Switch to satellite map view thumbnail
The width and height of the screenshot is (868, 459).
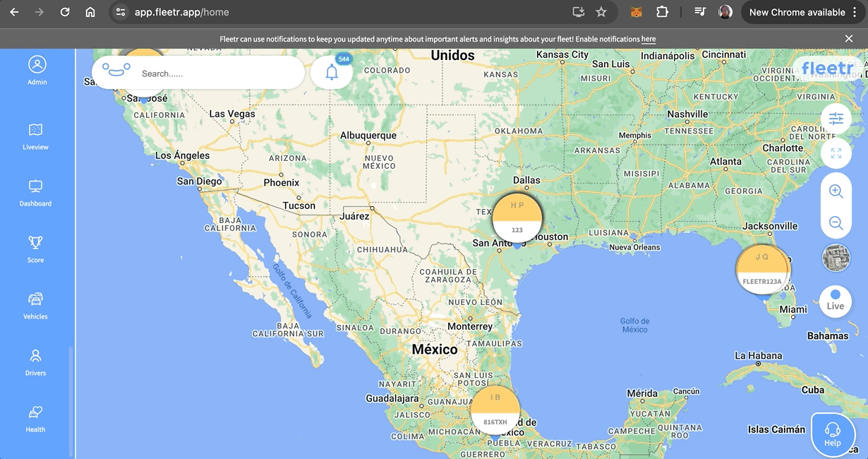836,258
